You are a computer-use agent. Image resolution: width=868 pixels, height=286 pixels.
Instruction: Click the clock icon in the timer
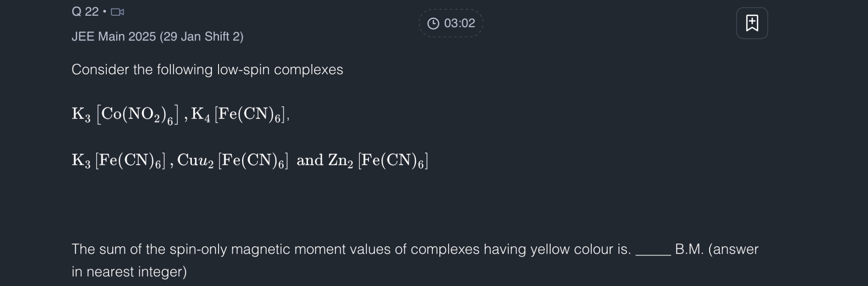[x=433, y=24]
